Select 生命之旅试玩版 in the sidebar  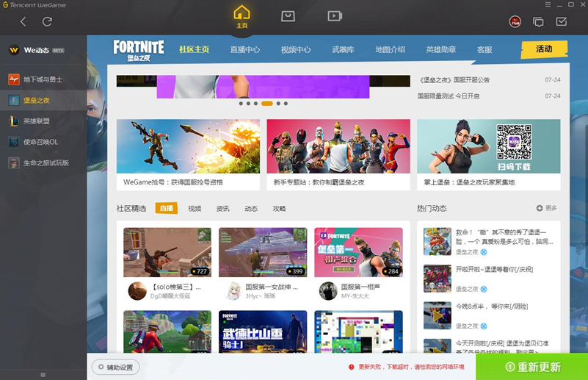pyautogui.click(x=43, y=162)
